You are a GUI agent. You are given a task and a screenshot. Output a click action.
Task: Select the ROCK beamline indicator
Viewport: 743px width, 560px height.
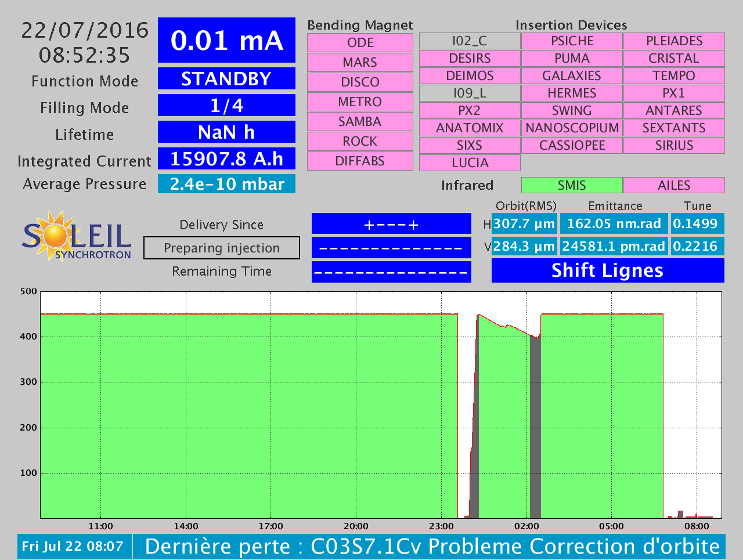(360, 142)
